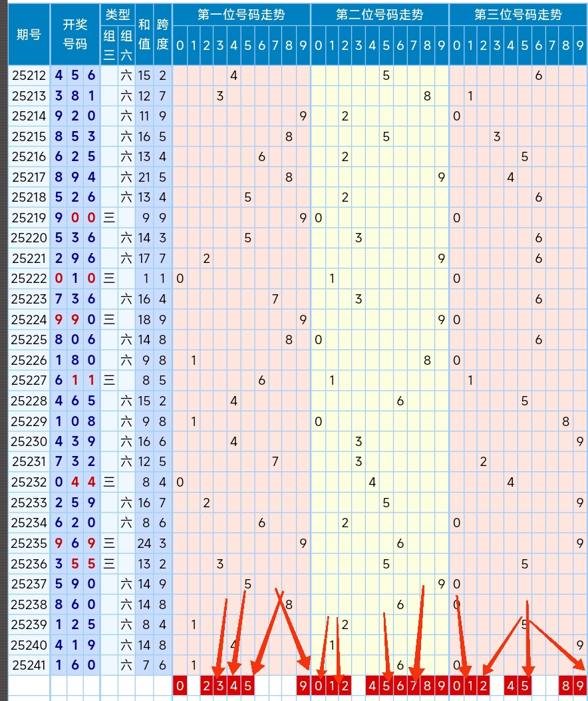588x701 pixels.
Task: Click red 4 cell under 第二位号码走势
Action: click(372, 686)
